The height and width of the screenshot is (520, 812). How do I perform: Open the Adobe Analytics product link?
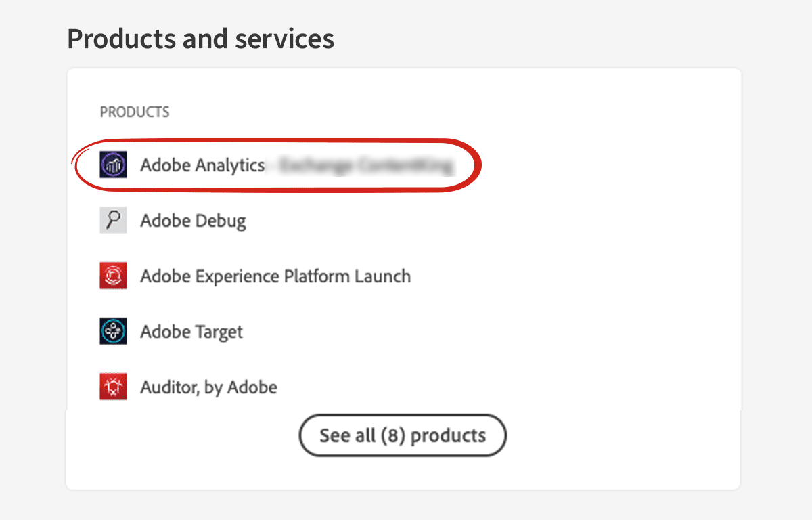tap(202, 165)
